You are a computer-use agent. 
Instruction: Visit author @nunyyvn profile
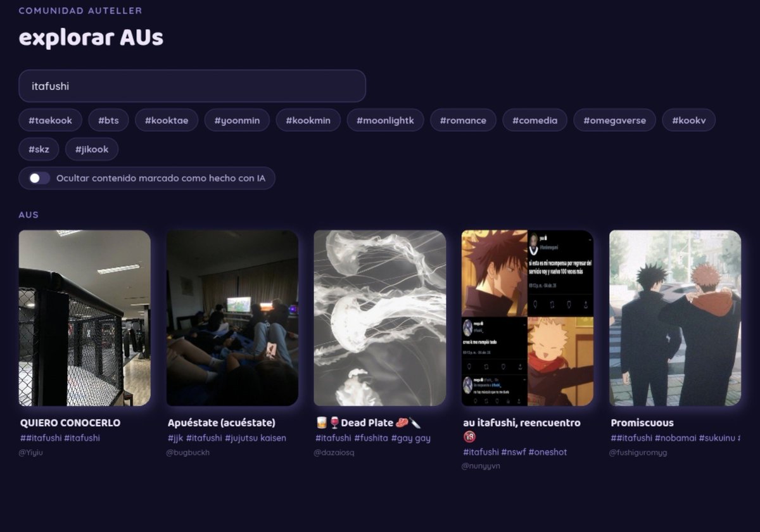click(x=481, y=466)
